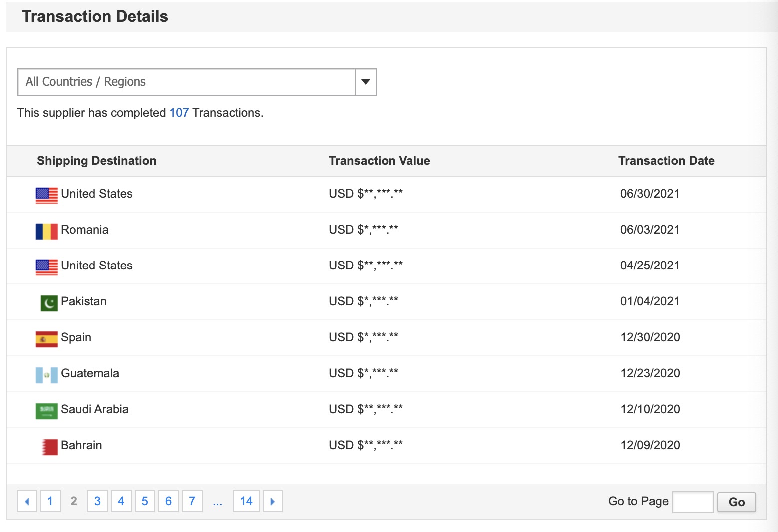Click the Bahrain flag icon
The height and width of the screenshot is (532, 778).
(x=50, y=447)
